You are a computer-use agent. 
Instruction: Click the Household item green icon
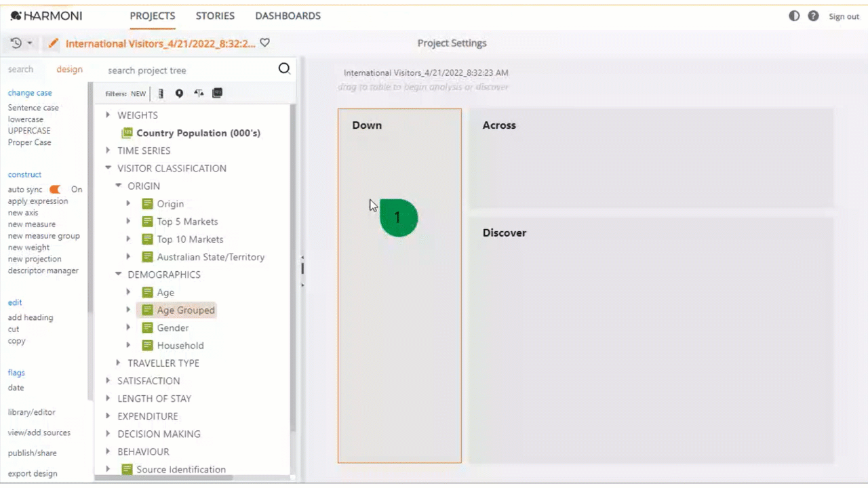(x=147, y=345)
